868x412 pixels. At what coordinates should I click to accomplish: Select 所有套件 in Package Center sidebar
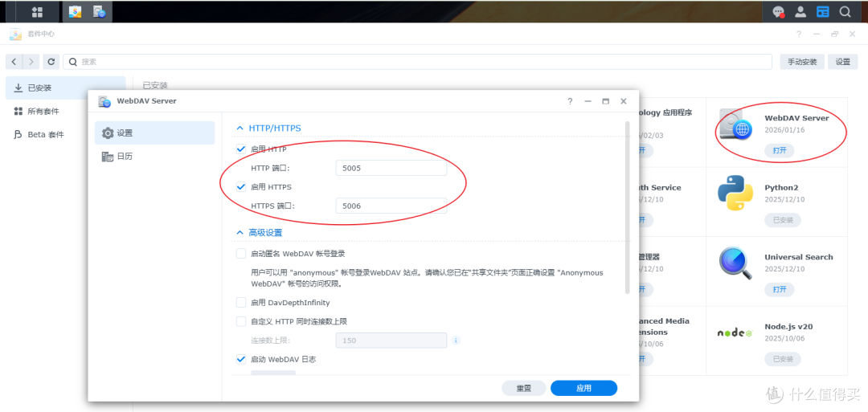66,111
